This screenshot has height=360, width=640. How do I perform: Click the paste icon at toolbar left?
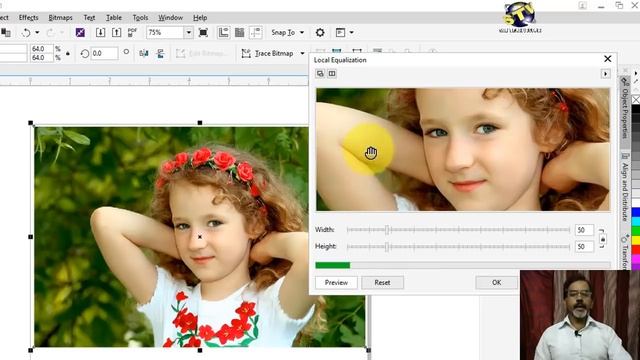click(x=6, y=33)
